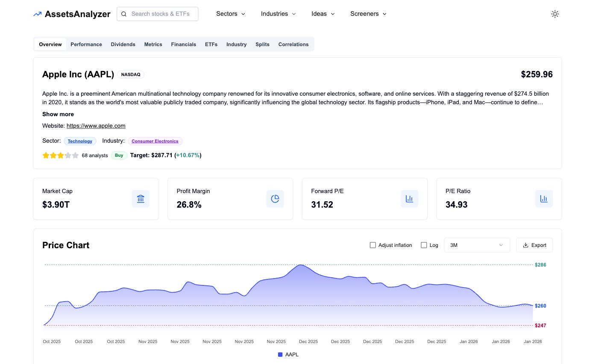Viewport: 595px width, 364px height.
Task: Enable the Adjust inflation checkbox
Action: (372, 245)
